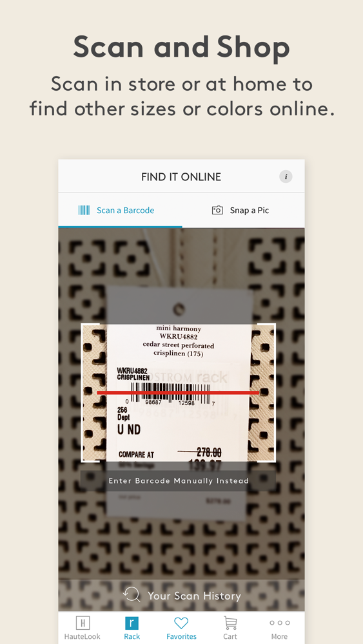Switch to the Snap a Pic tab
The image size is (363, 644).
(243, 211)
